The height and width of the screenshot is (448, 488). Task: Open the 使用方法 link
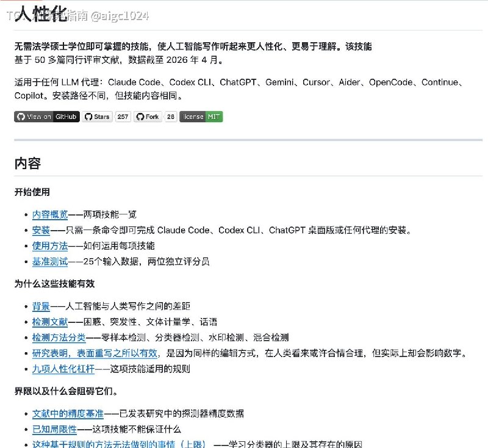50,245
